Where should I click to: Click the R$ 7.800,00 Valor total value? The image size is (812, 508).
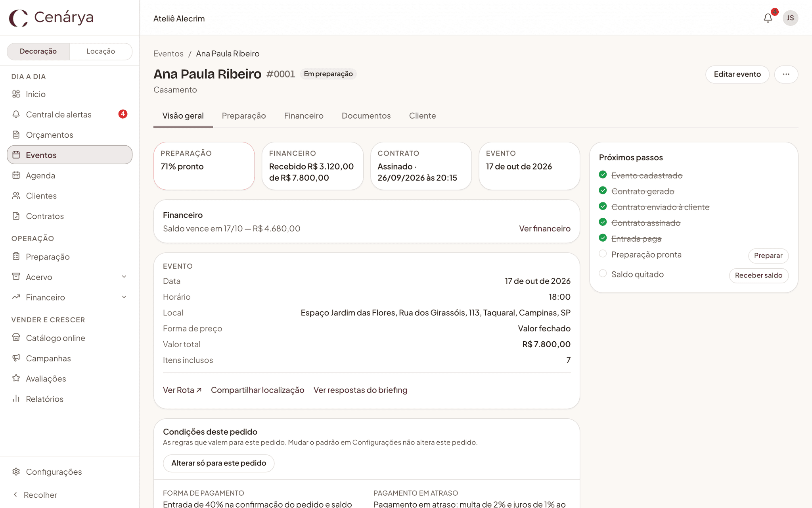click(546, 344)
